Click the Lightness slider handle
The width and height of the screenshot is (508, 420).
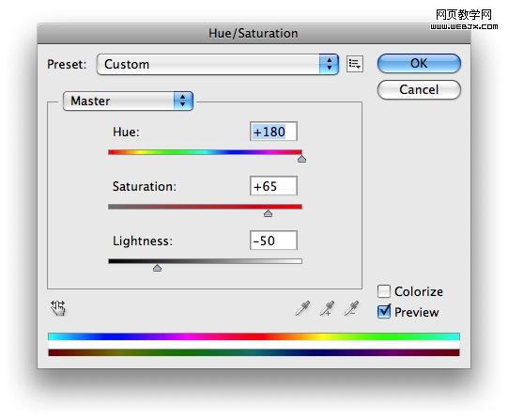click(157, 268)
